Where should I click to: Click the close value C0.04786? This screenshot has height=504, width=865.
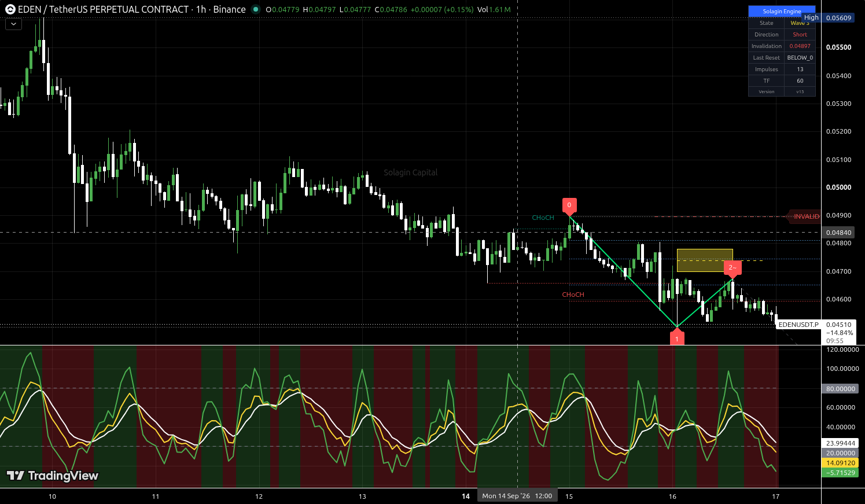[x=391, y=9]
